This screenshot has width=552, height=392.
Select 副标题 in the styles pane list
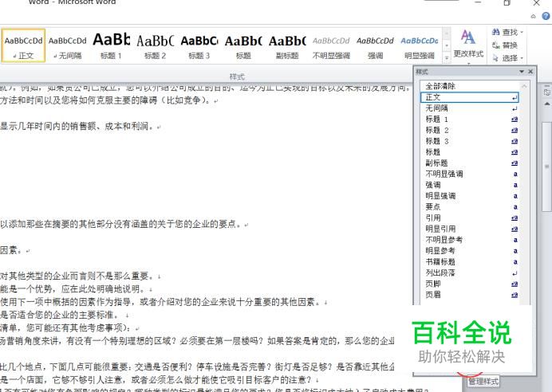click(470, 163)
